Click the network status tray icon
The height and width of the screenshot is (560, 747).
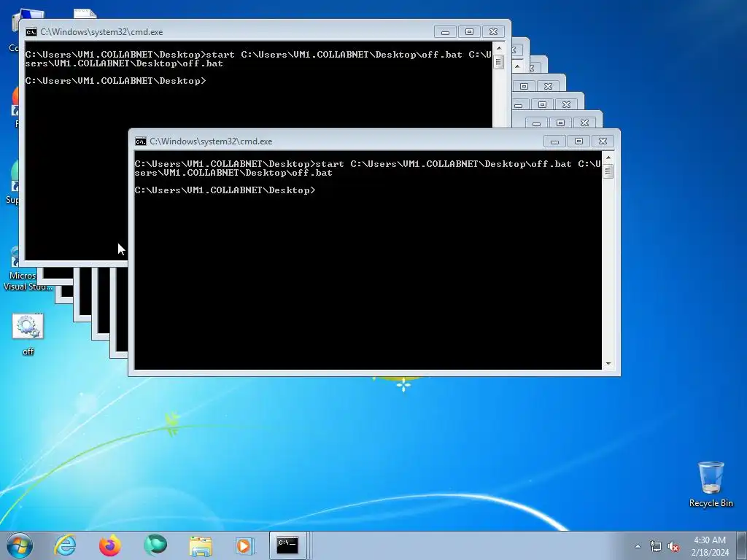(x=656, y=547)
